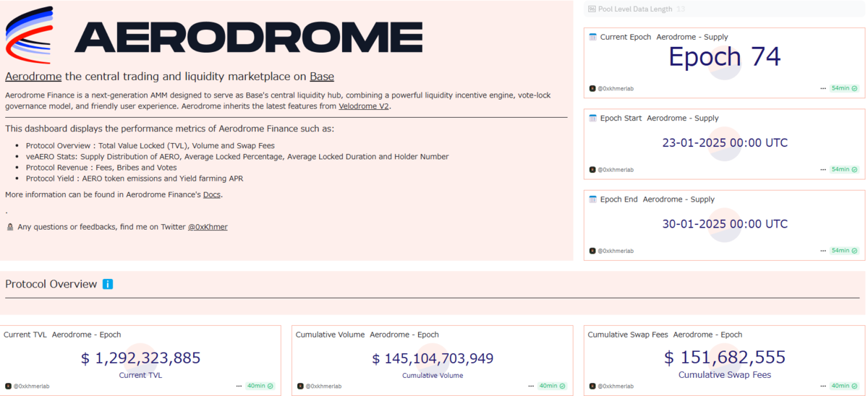Click author avatar on Epoch Start card
Screen dimensions: 868x396
click(x=592, y=170)
